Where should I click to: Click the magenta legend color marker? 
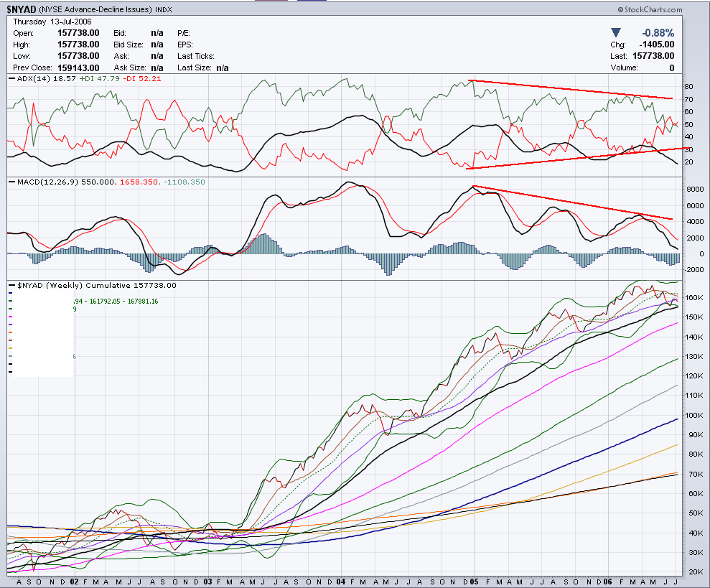point(10,317)
